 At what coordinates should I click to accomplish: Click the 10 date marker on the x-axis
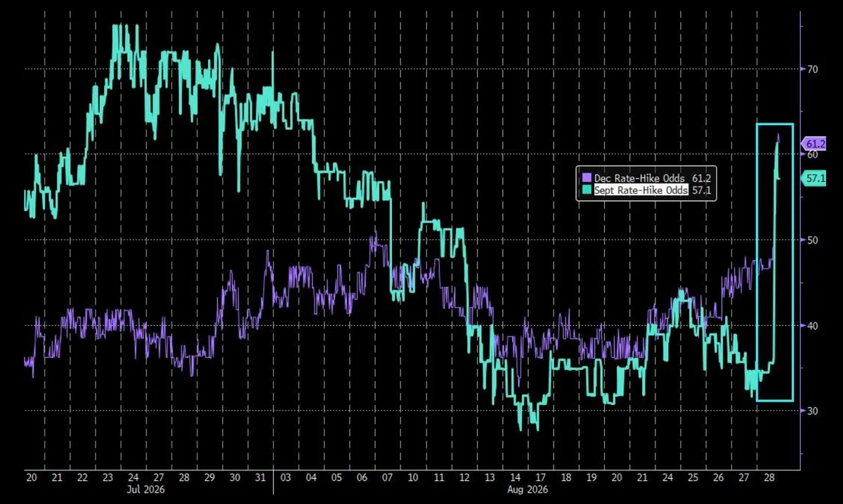(x=413, y=478)
